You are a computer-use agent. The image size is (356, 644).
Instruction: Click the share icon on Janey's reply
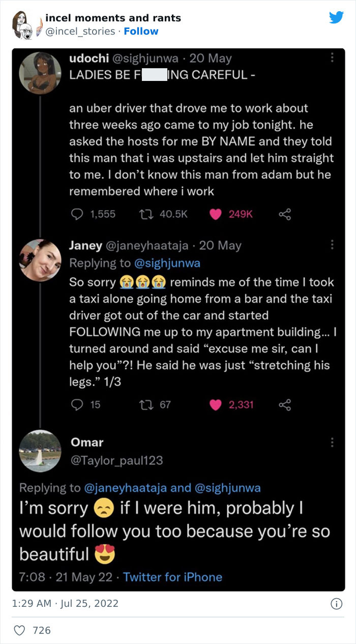(x=284, y=405)
